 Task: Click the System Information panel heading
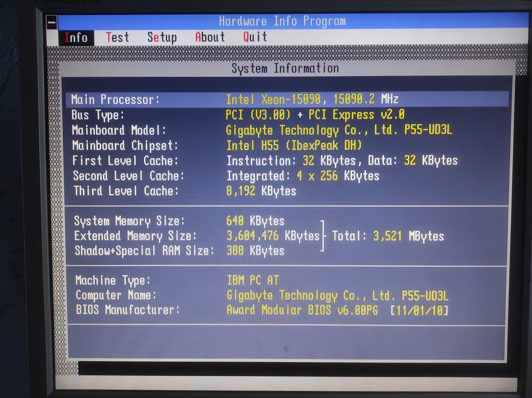(285, 68)
